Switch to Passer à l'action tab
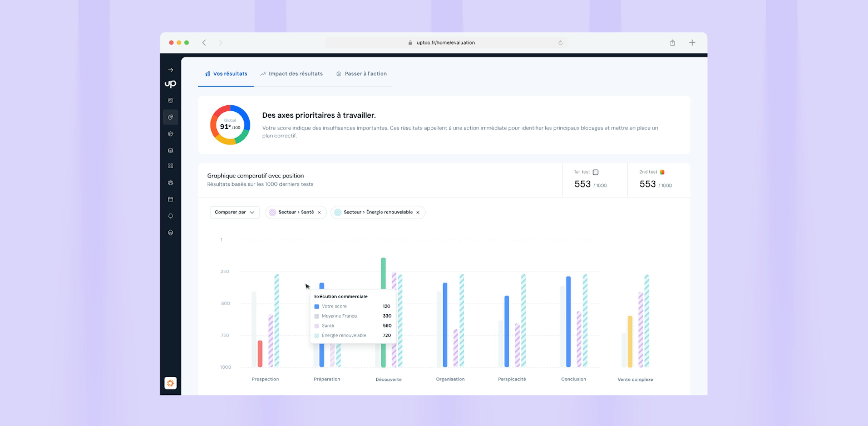The height and width of the screenshot is (426, 868). point(362,74)
